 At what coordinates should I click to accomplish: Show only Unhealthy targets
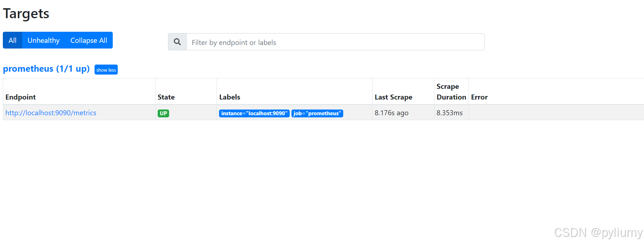[44, 40]
